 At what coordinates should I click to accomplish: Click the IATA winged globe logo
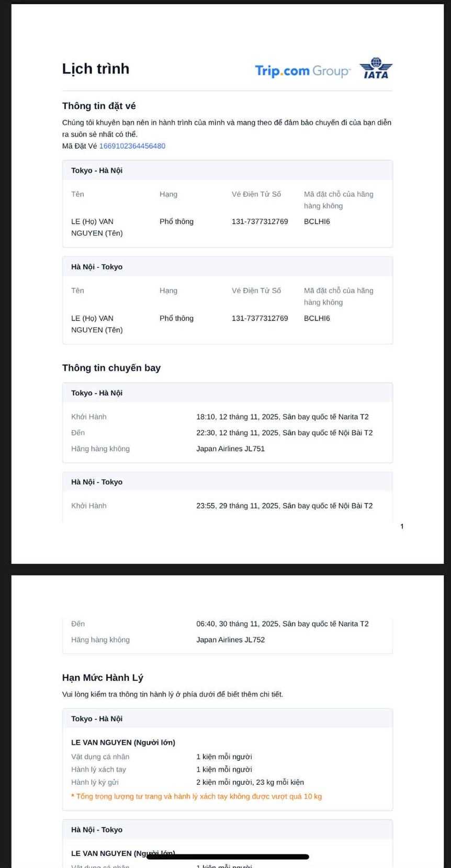376,68
